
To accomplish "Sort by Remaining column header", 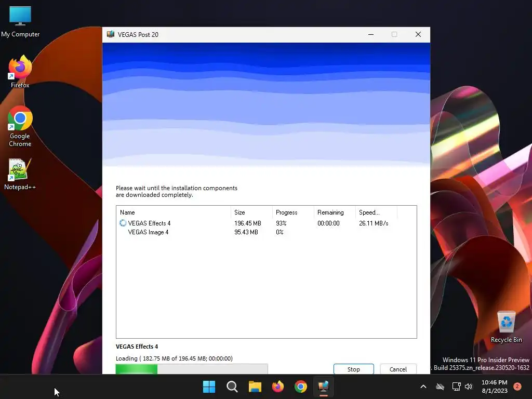I will pyautogui.click(x=335, y=212).
